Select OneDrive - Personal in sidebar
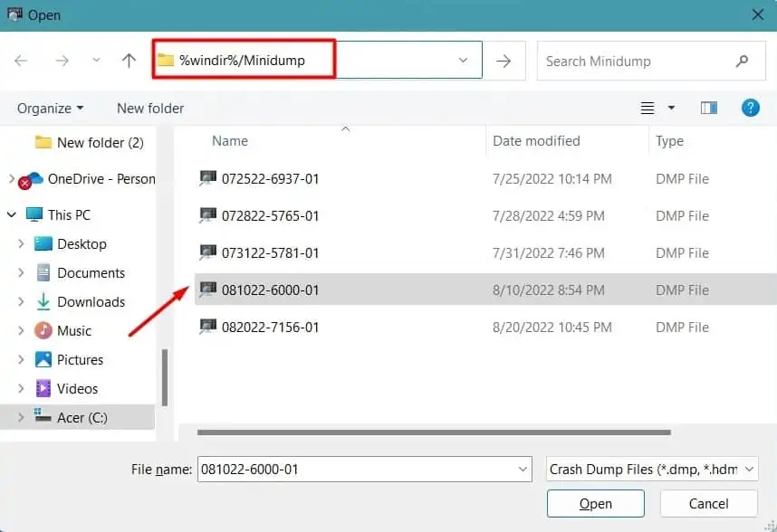The width and height of the screenshot is (777, 532). [x=101, y=178]
